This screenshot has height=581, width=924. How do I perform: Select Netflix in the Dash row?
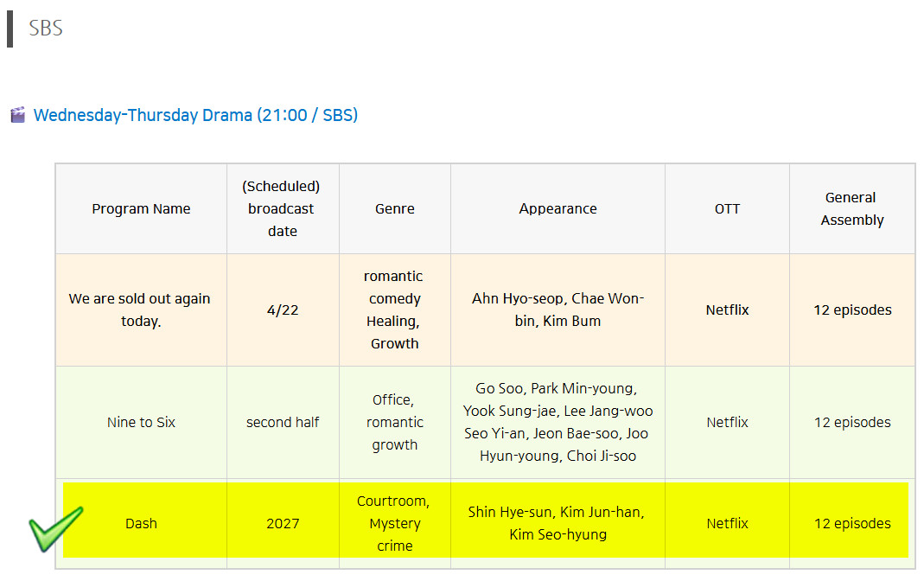pos(727,523)
